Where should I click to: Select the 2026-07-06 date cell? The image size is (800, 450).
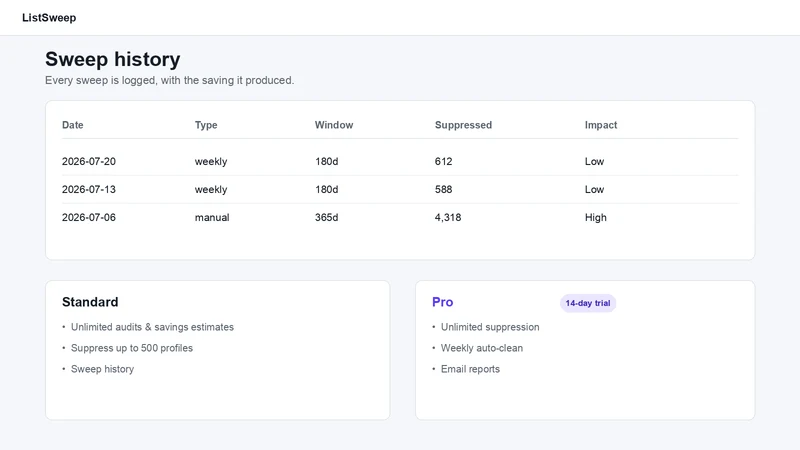tap(89, 217)
